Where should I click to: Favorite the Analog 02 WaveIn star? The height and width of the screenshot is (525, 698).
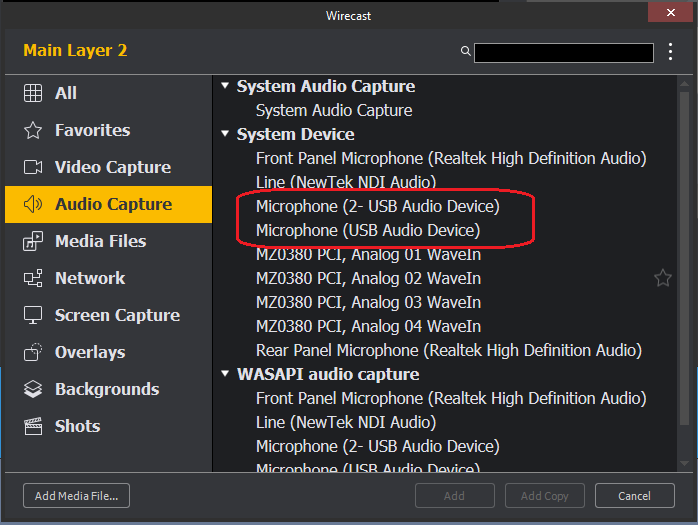coord(663,278)
